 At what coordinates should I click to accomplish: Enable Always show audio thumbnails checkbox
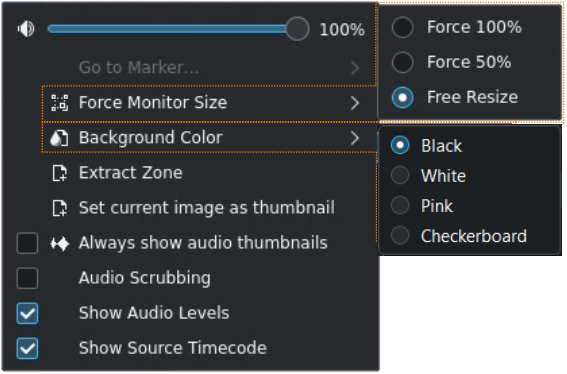click(27, 243)
